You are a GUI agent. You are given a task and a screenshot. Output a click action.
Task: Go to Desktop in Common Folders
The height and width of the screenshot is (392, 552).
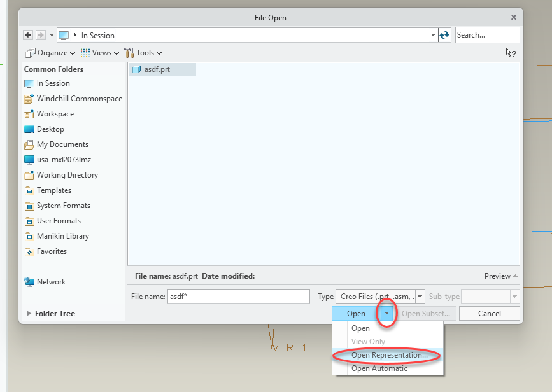pyautogui.click(x=44, y=129)
